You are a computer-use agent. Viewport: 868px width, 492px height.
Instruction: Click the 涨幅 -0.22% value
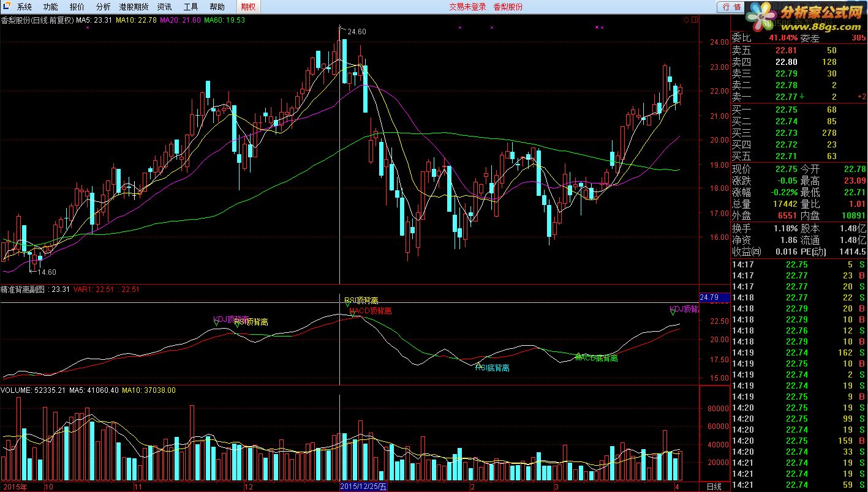pyautogui.click(x=784, y=192)
